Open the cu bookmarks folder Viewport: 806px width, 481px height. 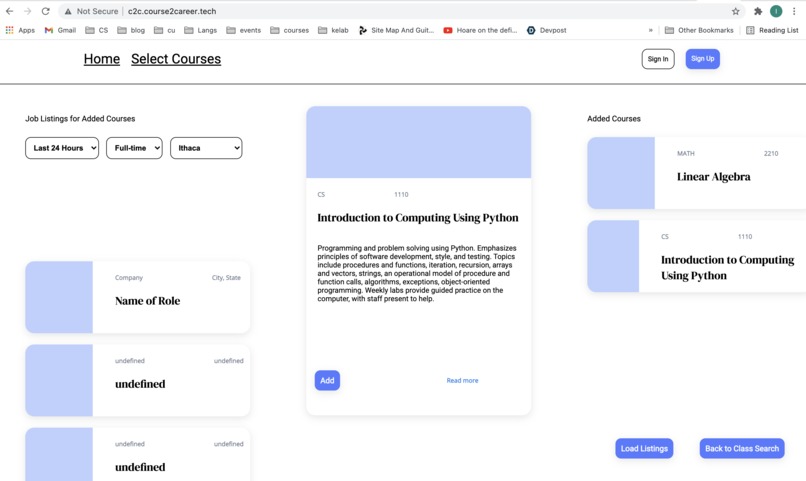point(164,30)
